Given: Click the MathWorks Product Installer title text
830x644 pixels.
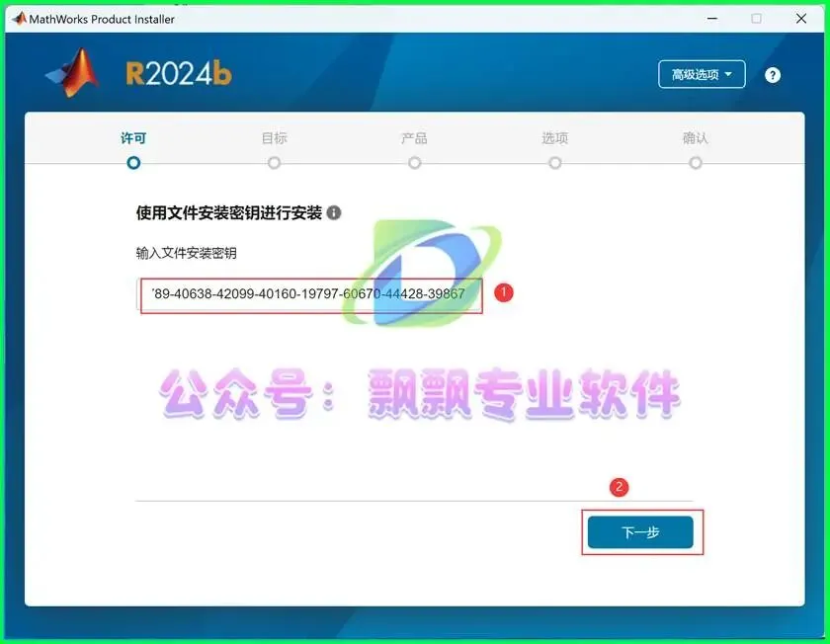Looking at the screenshot, I should click(102, 19).
